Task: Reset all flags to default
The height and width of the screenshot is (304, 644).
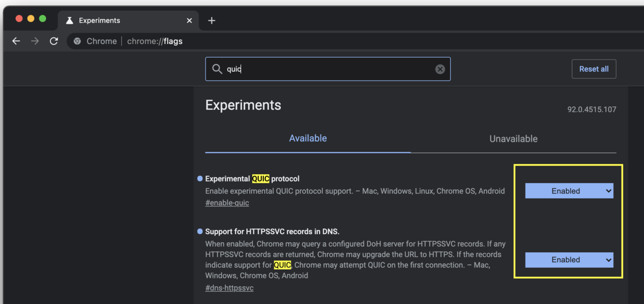Action: pos(594,69)
